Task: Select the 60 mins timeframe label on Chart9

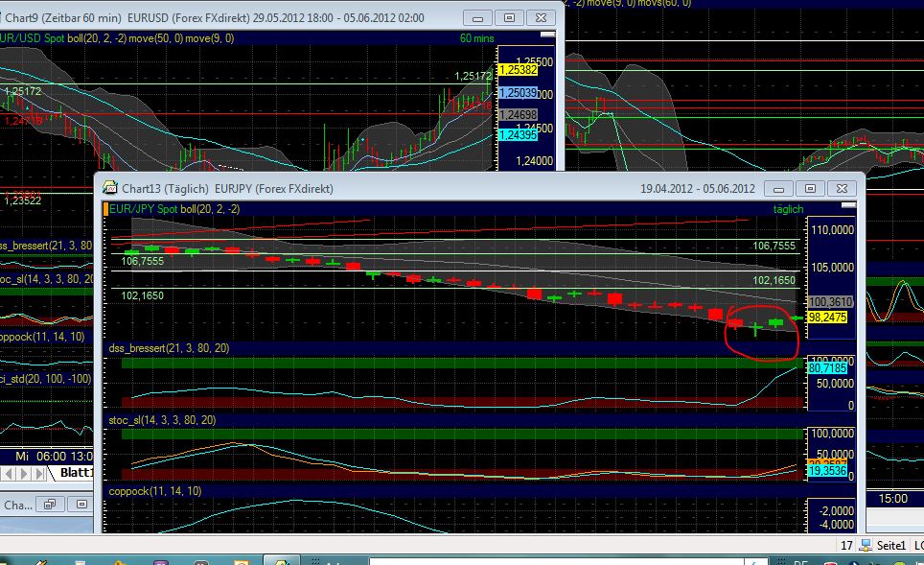Action: pyautogui.click(x=476, y=36)
